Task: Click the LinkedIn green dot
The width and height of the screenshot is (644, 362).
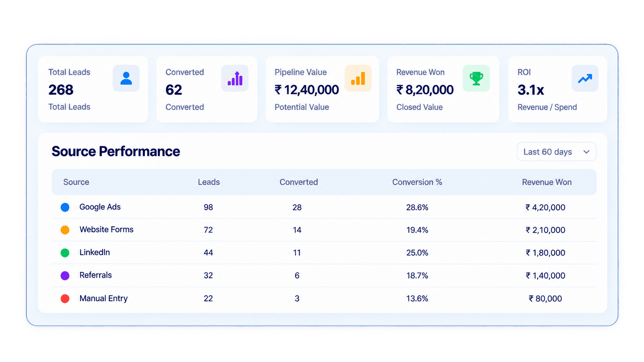Action: [x=65, y=253]
